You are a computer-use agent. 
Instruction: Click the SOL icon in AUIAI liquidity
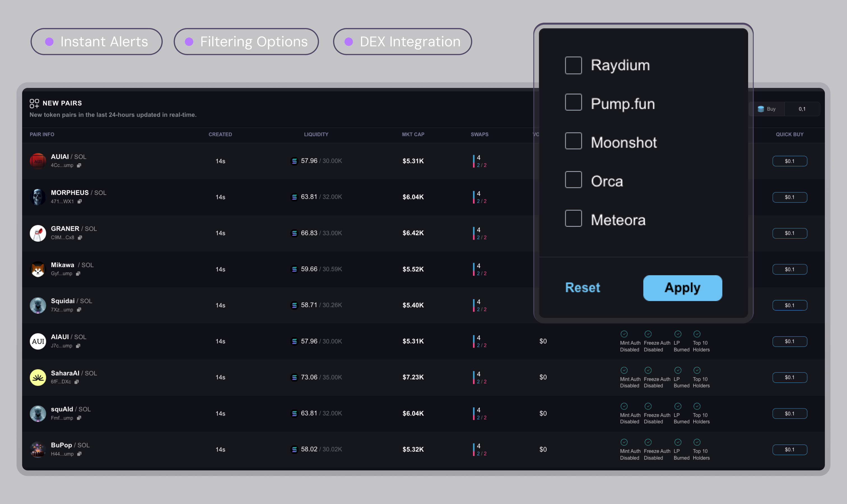[x=294, y=161]
